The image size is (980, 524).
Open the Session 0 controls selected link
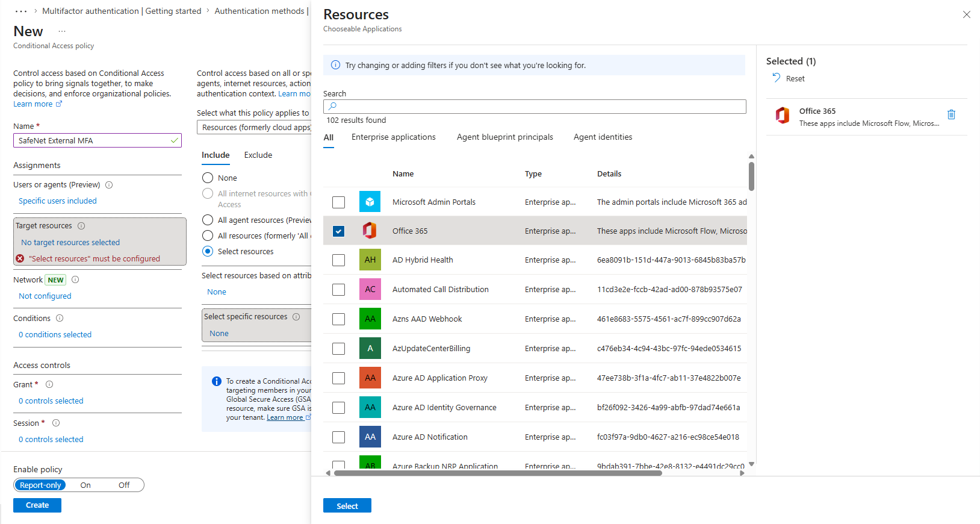(x=51, y=440)
